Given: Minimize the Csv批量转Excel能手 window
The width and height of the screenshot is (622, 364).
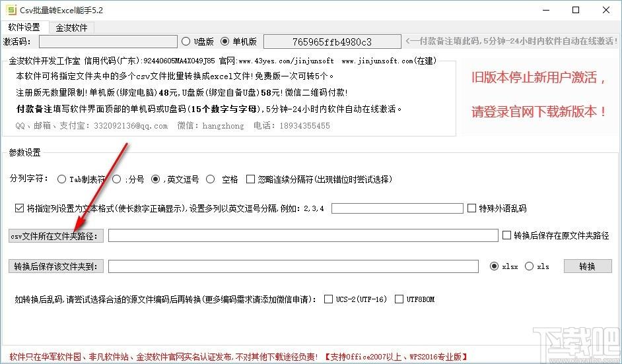Looking at the screenshot, I should pos(546,10).
